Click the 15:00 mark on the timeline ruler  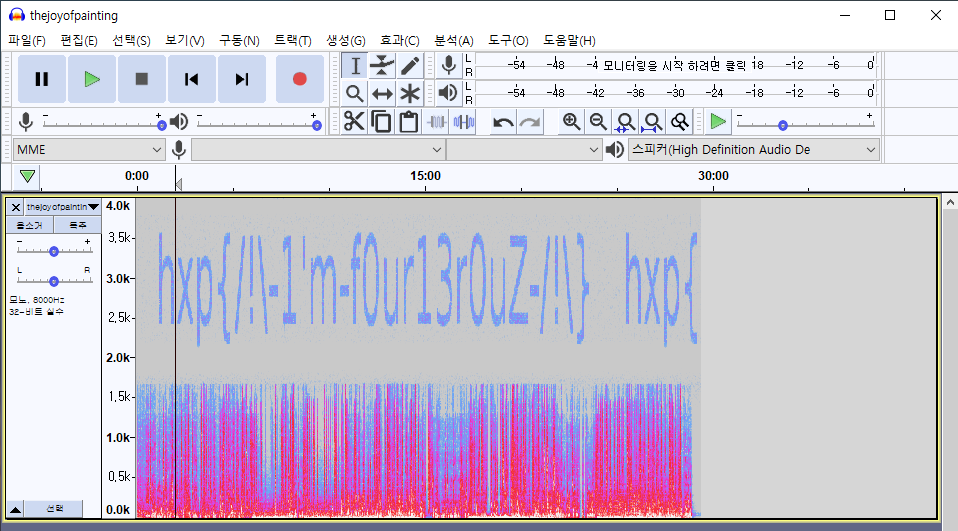pyautogui.click(x=425, y=176)
